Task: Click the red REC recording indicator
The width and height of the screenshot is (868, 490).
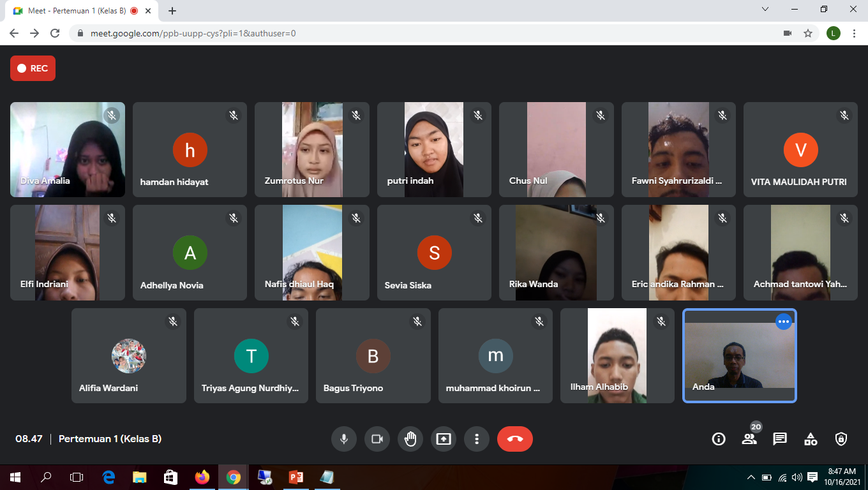Action: coord(33,68)
